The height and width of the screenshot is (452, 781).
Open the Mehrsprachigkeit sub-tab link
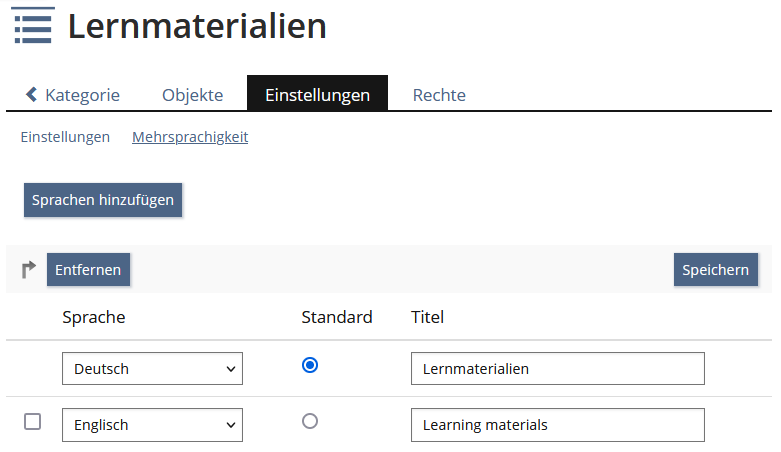(x=190, y=137)
